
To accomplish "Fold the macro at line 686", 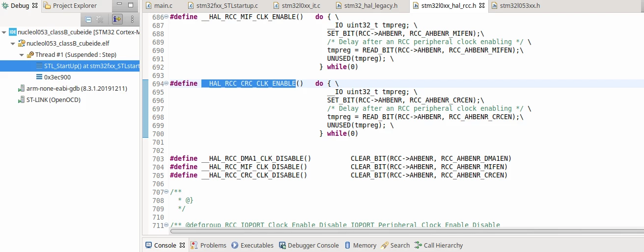I will pos(166,17).
